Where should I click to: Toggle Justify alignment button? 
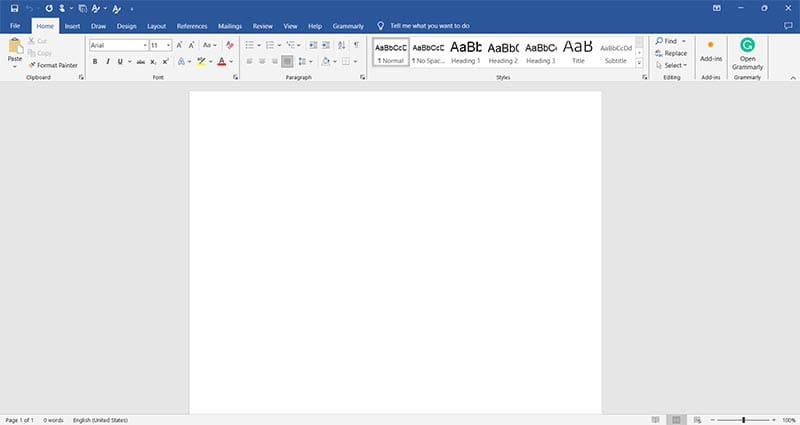(x=287, y=62)
